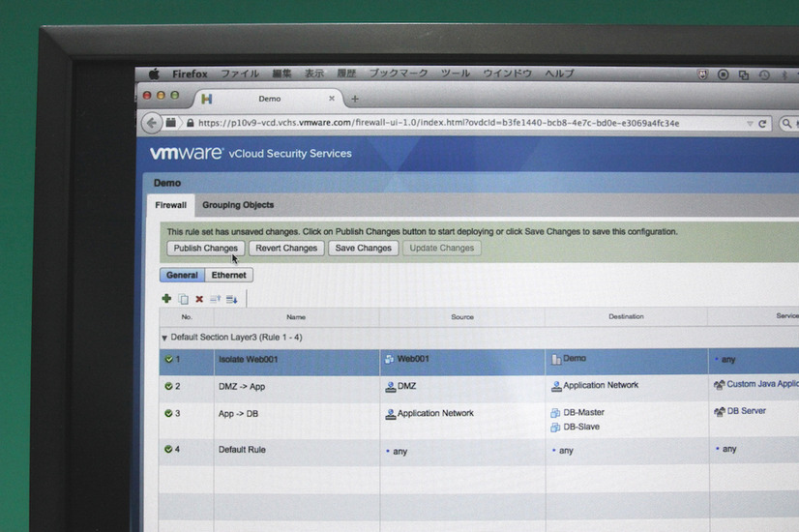Collapse Default Section Layer3 section
This screenshot has width=799, height=532.
tap(164, 338)
